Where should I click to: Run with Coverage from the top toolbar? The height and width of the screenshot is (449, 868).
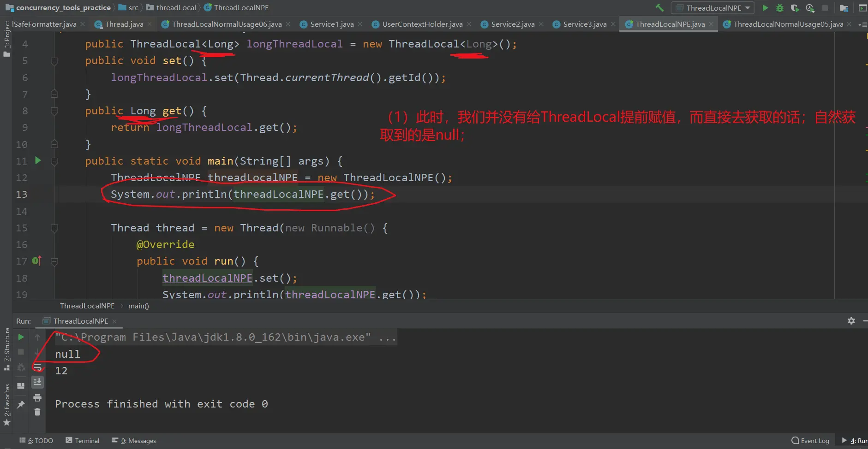[795, 8]
